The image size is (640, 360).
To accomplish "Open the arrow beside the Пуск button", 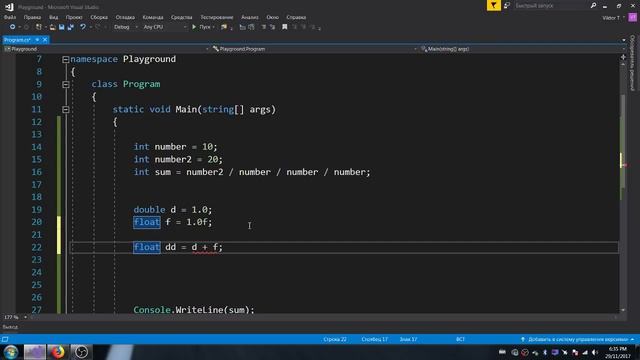I will [x=213, y=27].
